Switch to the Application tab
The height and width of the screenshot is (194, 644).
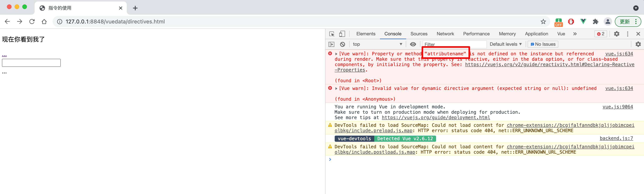click(x=536, y=34)
